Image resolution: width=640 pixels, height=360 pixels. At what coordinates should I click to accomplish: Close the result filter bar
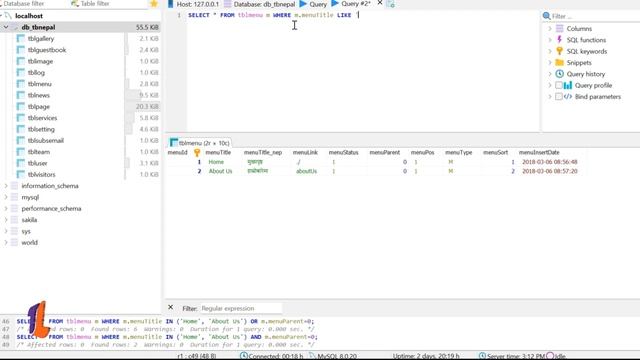click(x=171, y=307)
